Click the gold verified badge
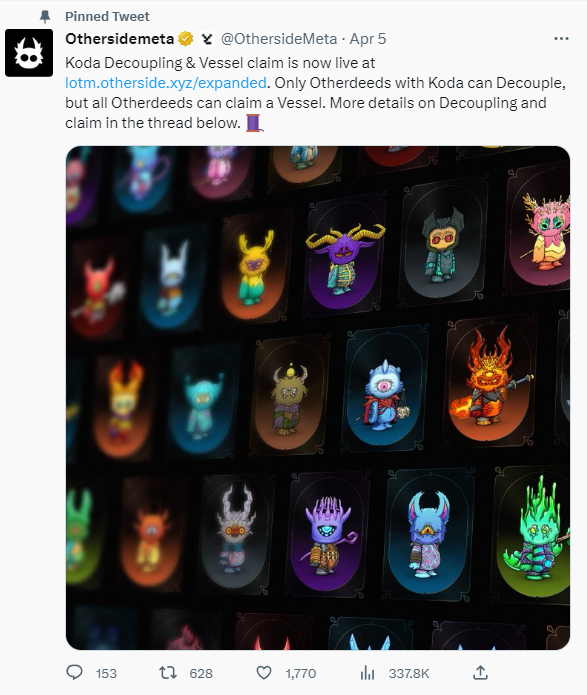This screenshot has width=587, height=695. [186, 39]
